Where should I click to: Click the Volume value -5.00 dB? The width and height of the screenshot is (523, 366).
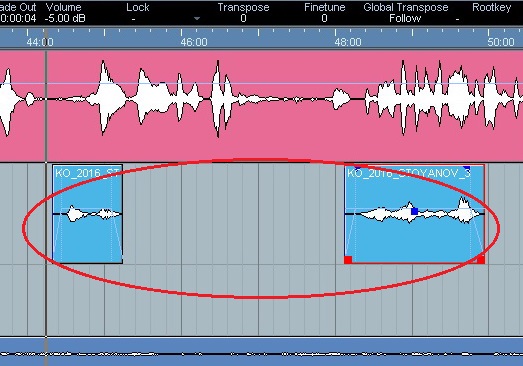(x=65, y=18)
